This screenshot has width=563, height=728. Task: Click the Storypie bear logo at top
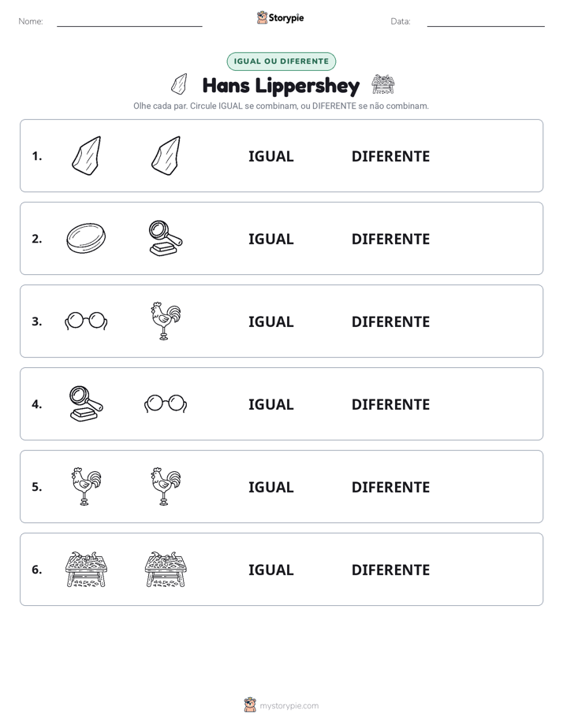point(262,17)
